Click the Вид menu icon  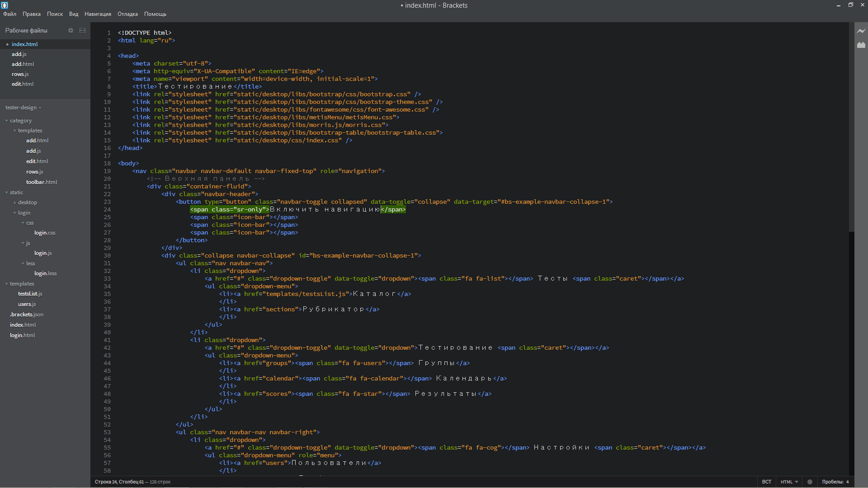73,14
